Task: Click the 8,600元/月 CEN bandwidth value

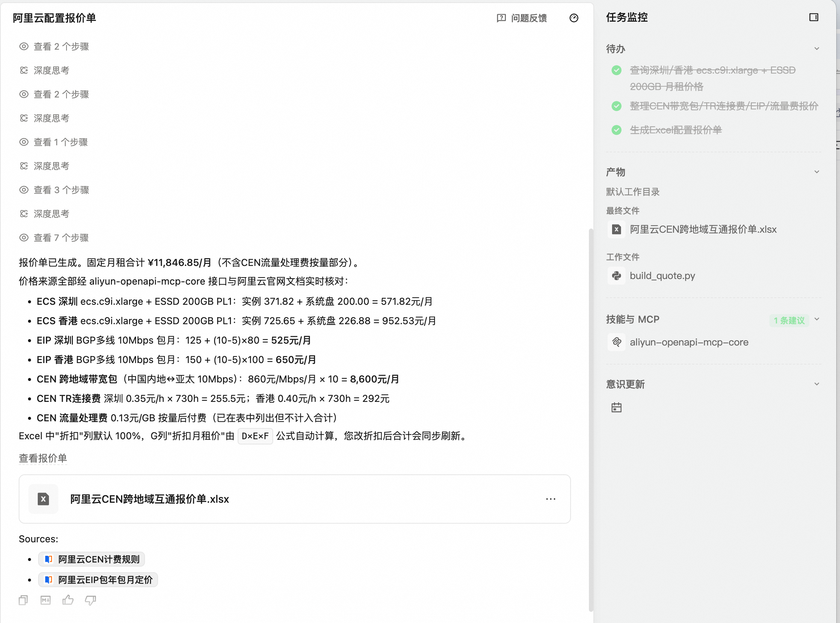Action: (x=374, y=379)
